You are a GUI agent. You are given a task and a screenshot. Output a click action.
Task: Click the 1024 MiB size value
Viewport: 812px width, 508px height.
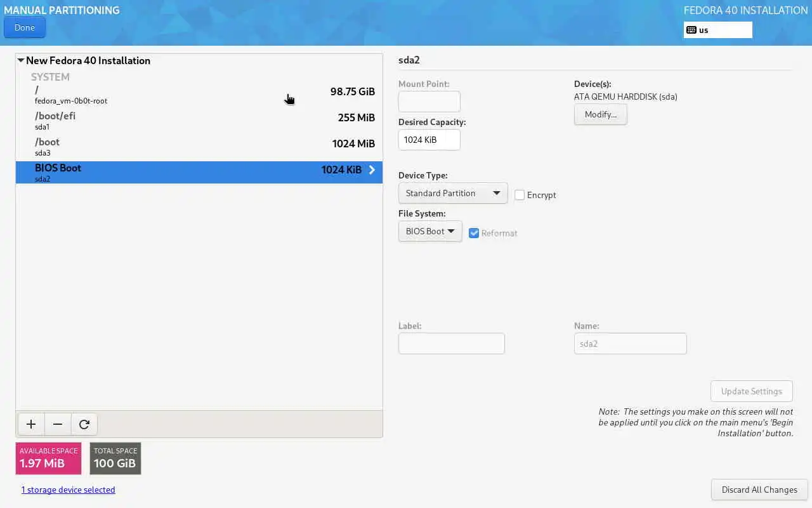pos(353,144)
